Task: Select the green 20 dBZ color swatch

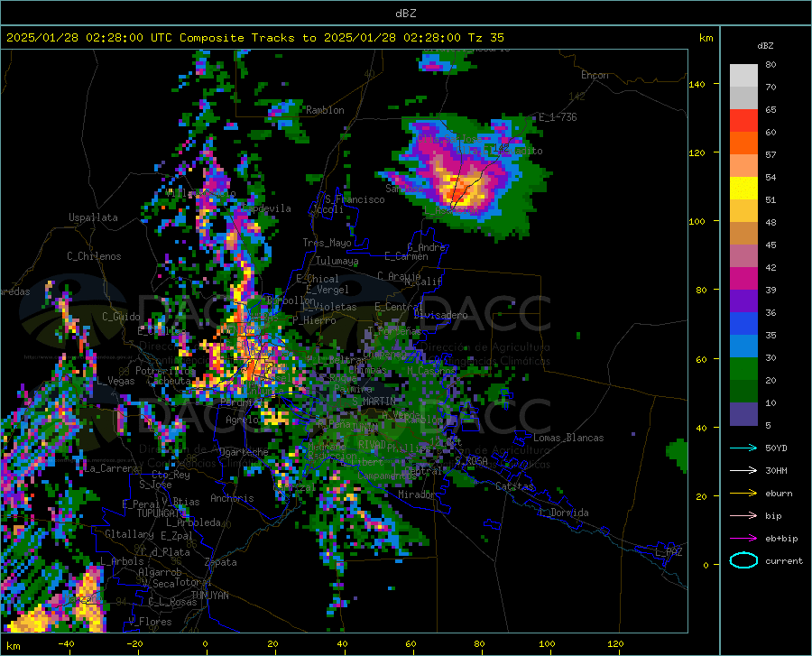Action: click(x=743, y=369)
